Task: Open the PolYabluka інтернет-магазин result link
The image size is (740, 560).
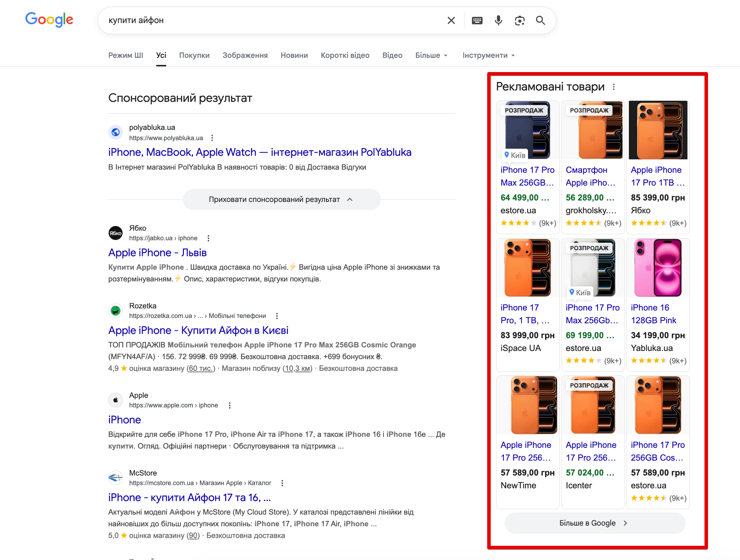Action: (260, 152)
